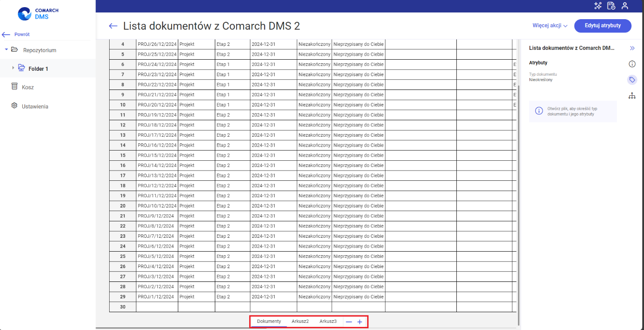
Task: Click the Ustawienia gear icon
Action: 14,106
